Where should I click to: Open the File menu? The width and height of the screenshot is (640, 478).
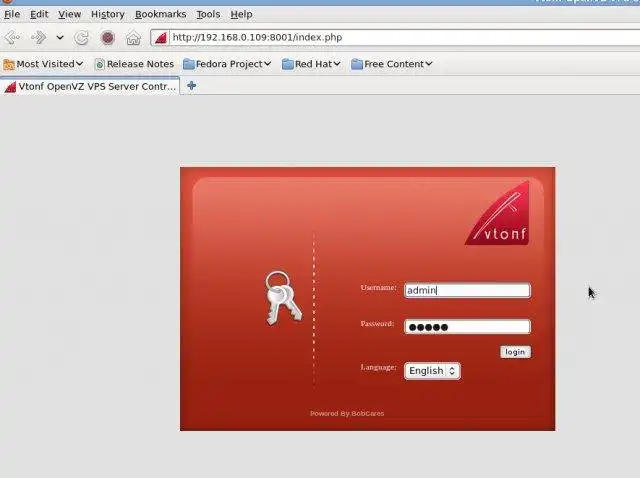[x=12, y=14]
